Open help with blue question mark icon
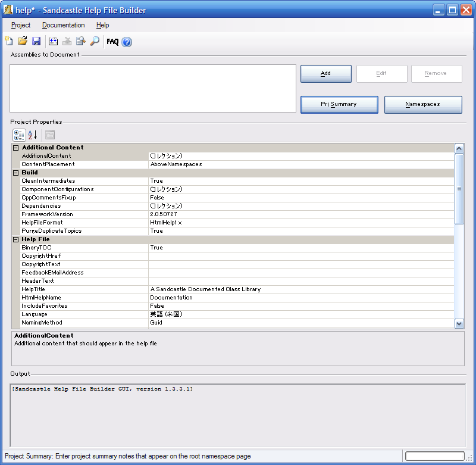The height and width of the screenshot is (465, 476). [127, 42]
